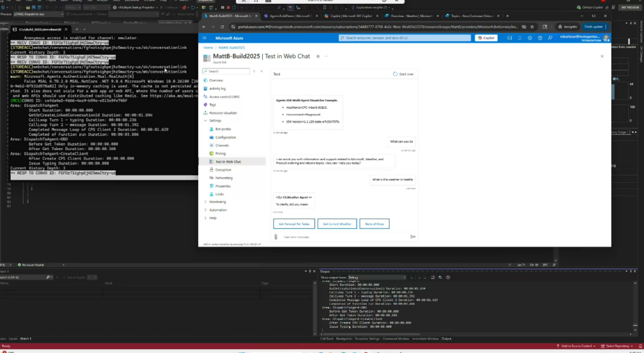Click Azure search resources and services box
644x353 pixels.
(404, 38)
